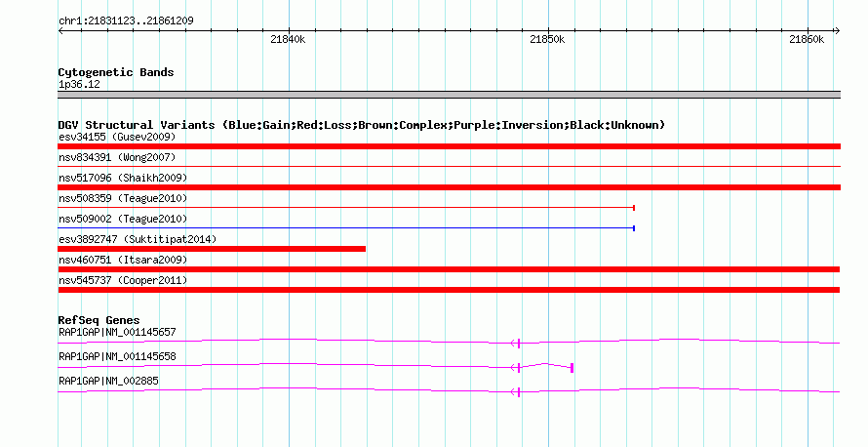The image size is (868, 447).
Task: Click the blue end cap of nsv509002
Action: point(634,228)
